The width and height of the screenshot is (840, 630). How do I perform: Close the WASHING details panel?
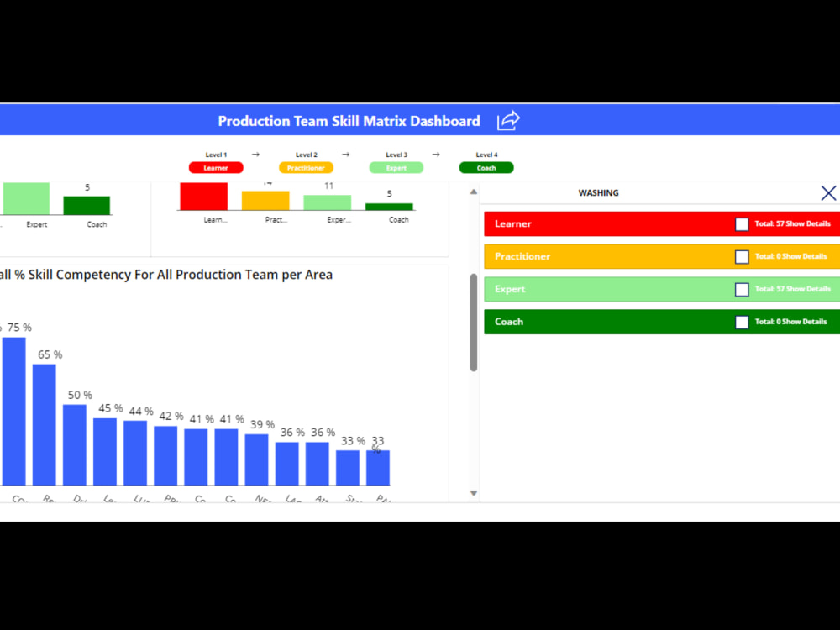point(827,192)
